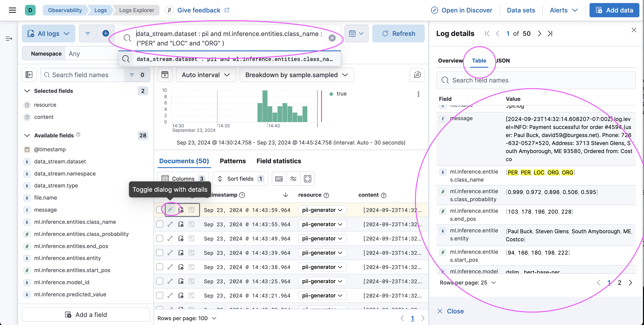
Task: Switch to the Patterns tab
Action: (x=232, y=161)
